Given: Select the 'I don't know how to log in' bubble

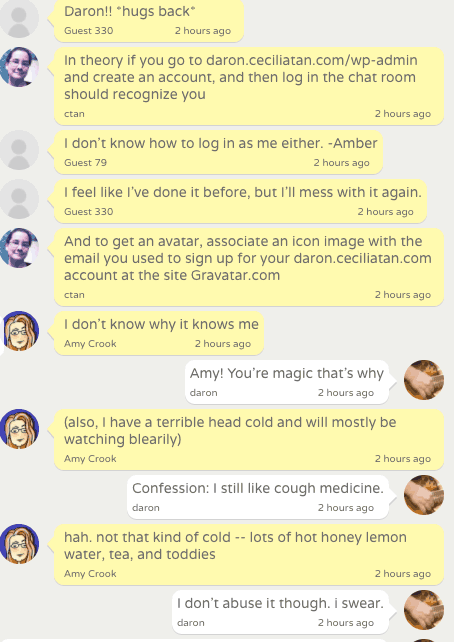Looking at the screenshot, I should pos(219,152).
